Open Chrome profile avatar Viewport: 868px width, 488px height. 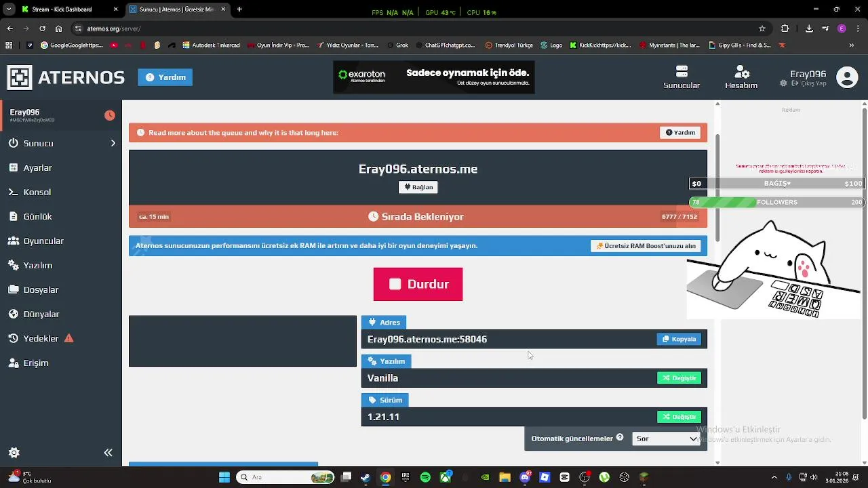842,28
